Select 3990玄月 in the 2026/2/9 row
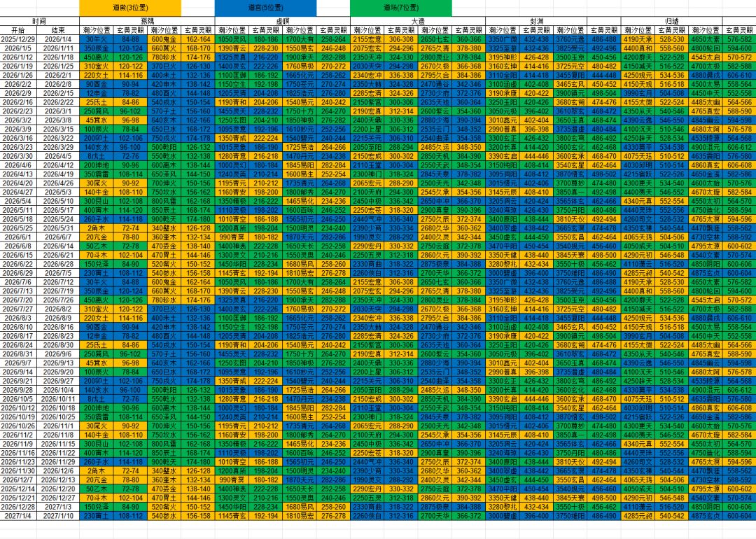The height and width of the screenshot is (539, 756). (x=638, y=93)
